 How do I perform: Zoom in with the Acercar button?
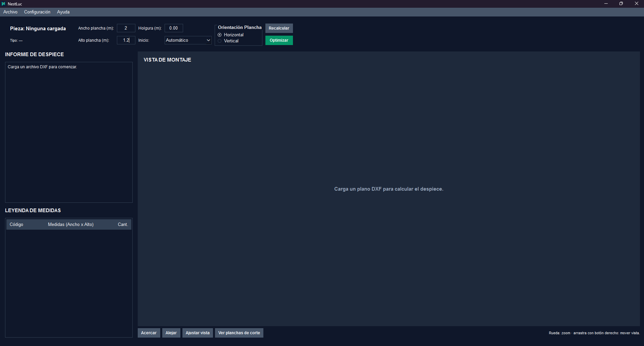click(149, 333)
